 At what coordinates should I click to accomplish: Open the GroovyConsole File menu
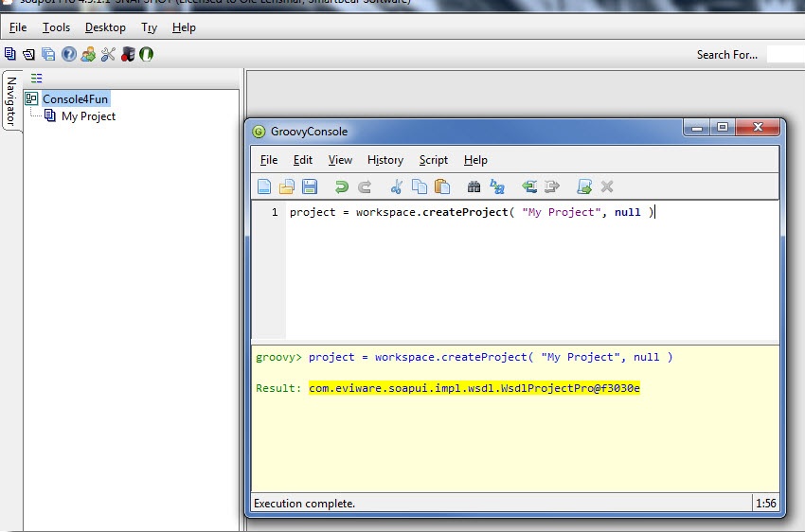(269, 160)
